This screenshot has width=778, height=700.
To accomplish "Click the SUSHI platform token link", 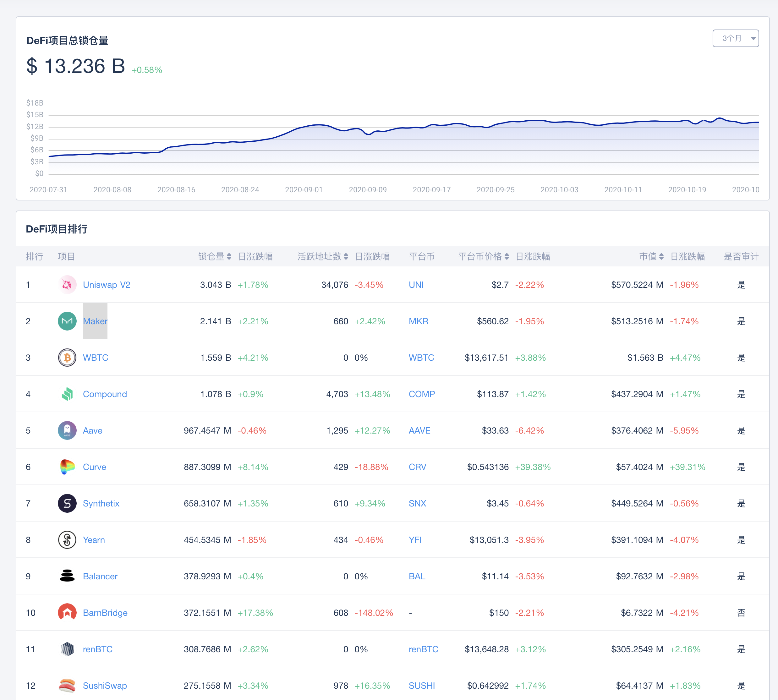I will [x=422, y=686].
